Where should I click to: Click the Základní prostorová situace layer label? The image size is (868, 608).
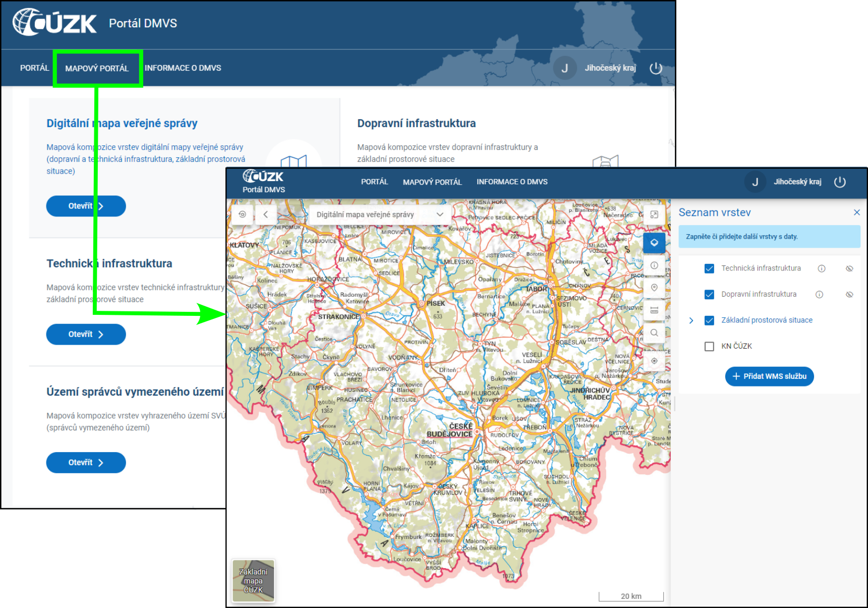click(x=767, y=320)
